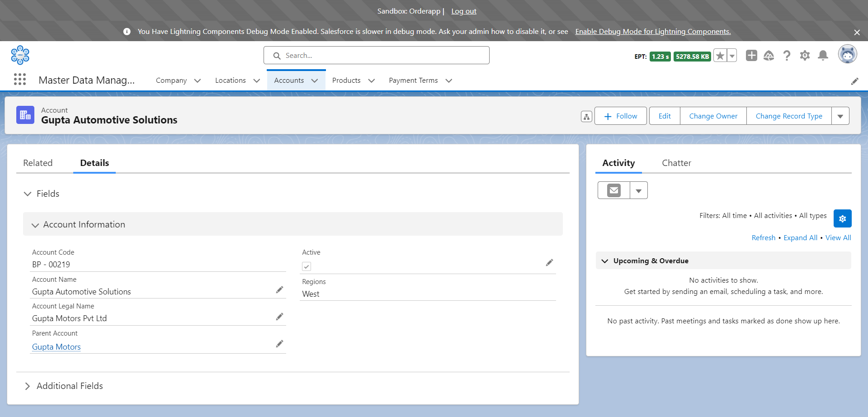Screen dimensions: 868x417
Task: Click the global Search input field
Action: tap(377, 55)
